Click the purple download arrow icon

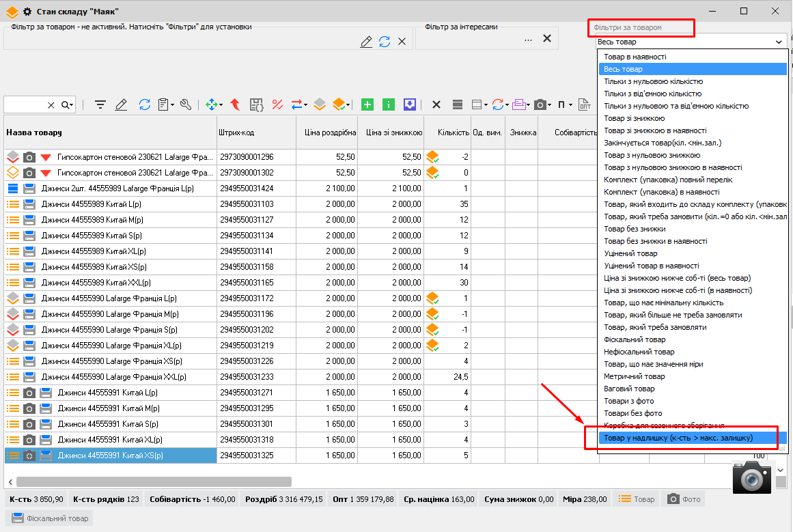(409, 104)
